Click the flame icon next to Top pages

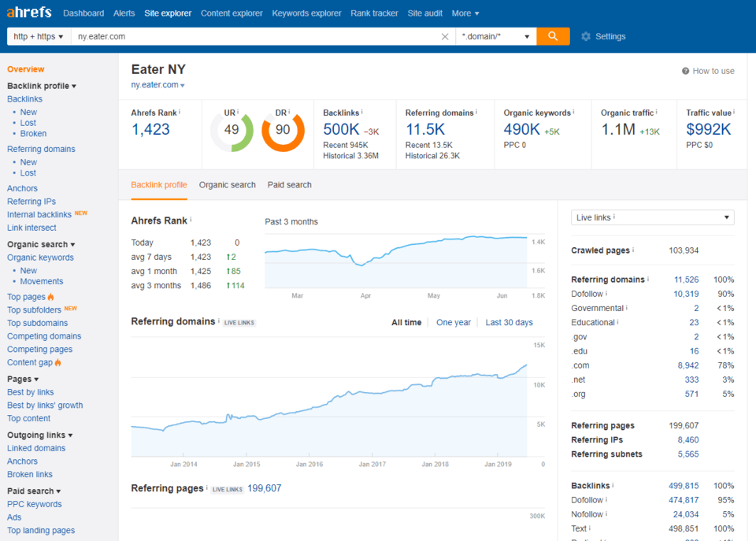50,297
